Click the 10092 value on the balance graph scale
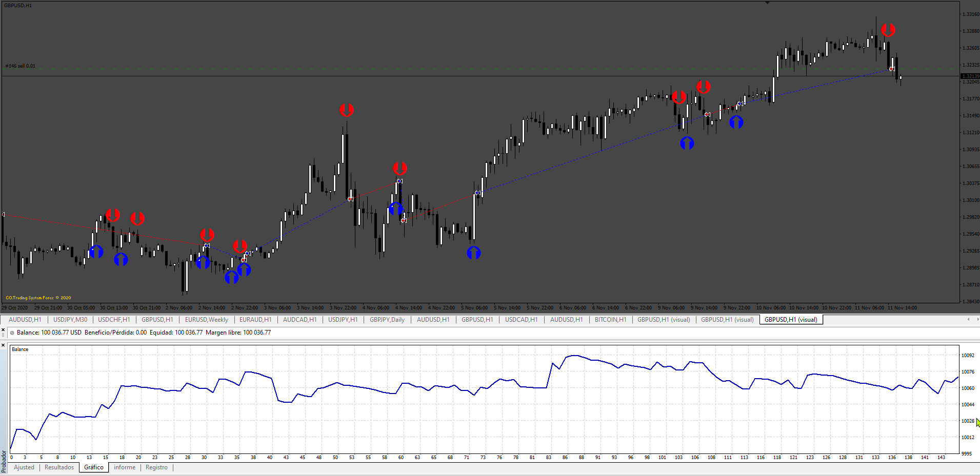The width and height of the screenshot is (980, 476). pos(968,356)
